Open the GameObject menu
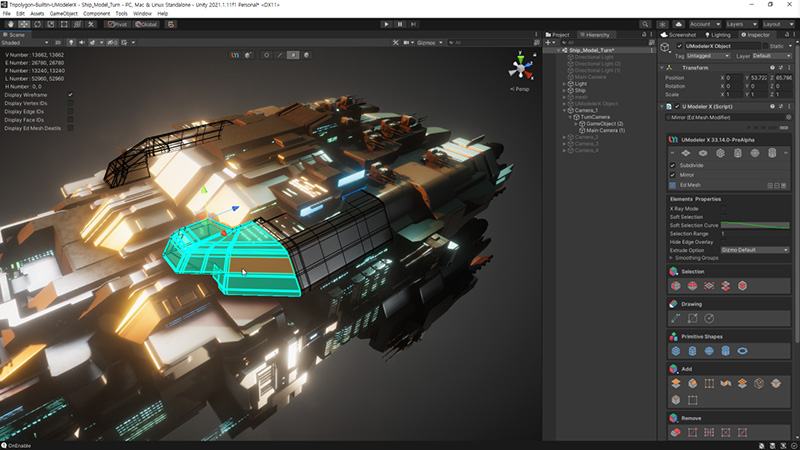This screenshot has height=450, width=800. [x=64, y=14]
